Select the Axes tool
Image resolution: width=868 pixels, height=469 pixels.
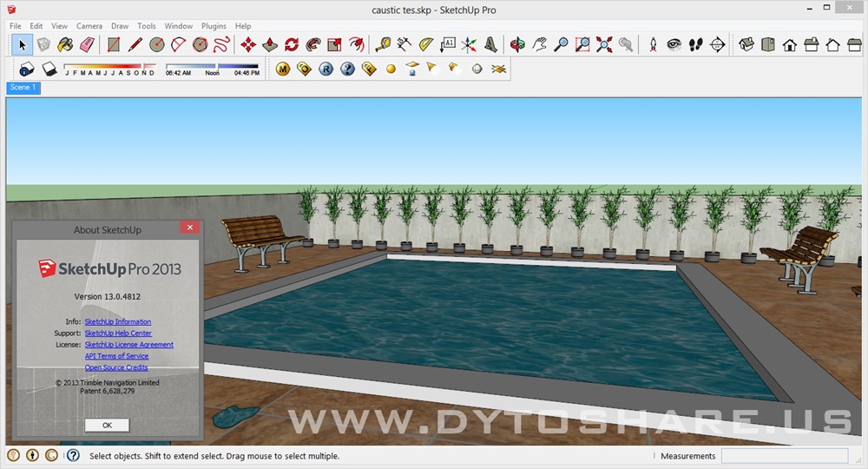tap(469, 45)
